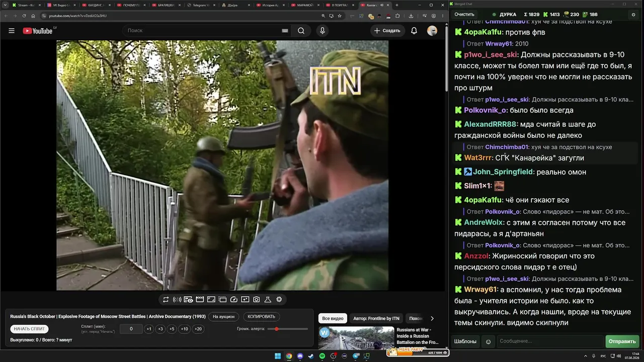Click username John_Springfield in the chat
Screen dimensions: 644x362
click(x=503, y=172)
